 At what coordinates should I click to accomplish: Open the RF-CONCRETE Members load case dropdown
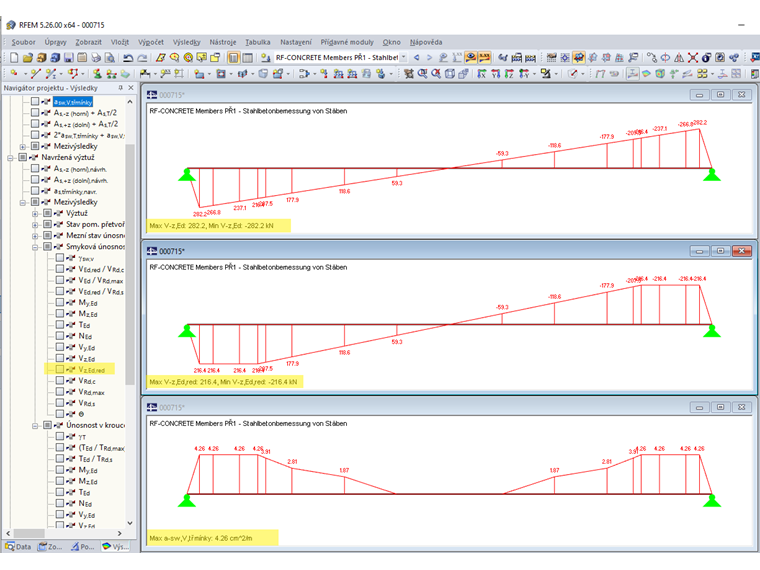pyautogui.click(x=403, y=58)
